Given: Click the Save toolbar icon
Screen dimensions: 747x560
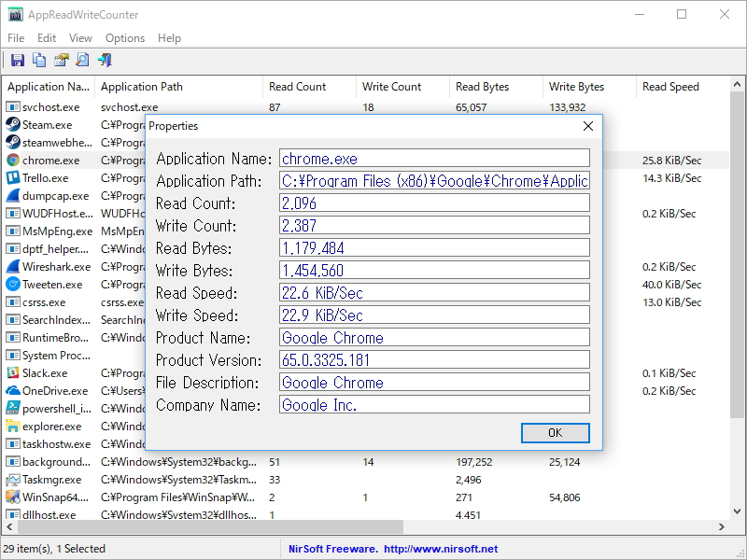Looking at the screenshot, I should coord(18,60).
